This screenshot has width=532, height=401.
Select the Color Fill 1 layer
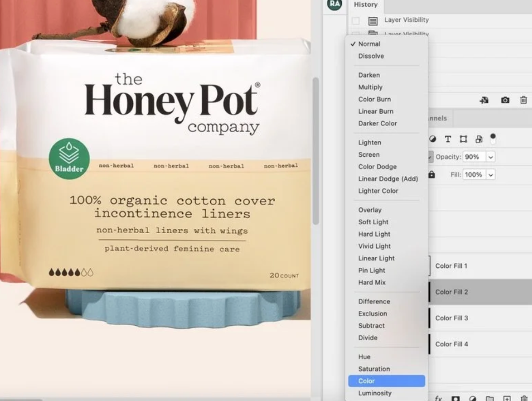(480, 266)
